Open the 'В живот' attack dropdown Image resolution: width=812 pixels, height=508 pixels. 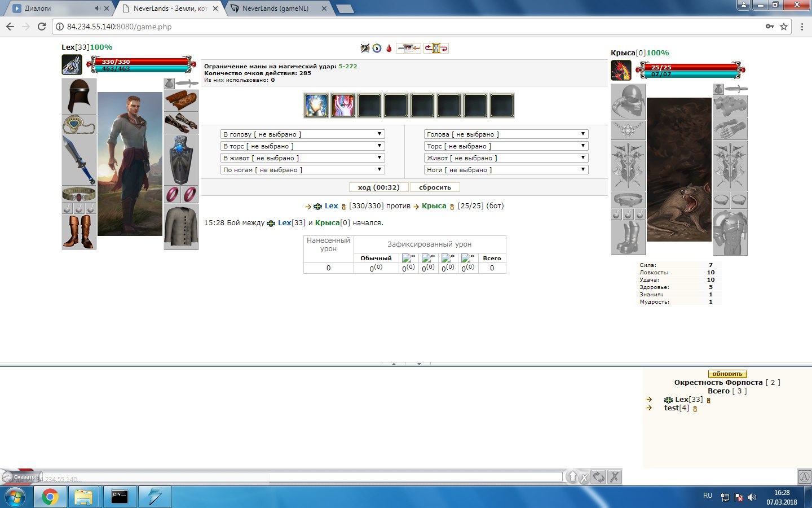tap(302, 158)
